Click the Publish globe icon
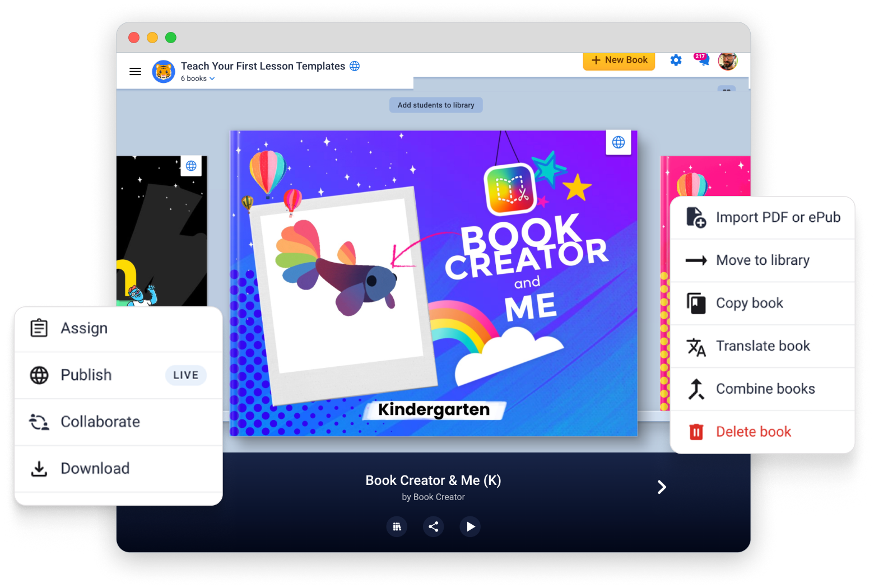Viewport: 874px width, 588px height. click(x=39, y=375)
